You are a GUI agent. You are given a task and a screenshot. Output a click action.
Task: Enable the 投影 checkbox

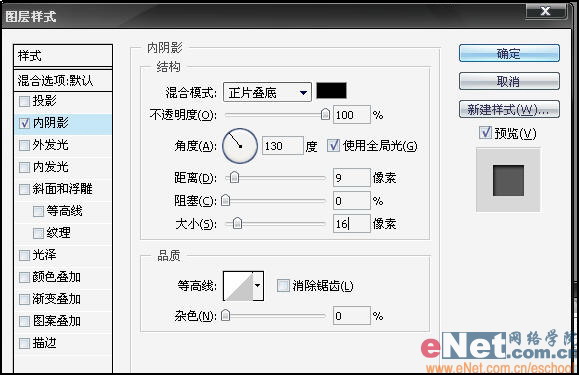24,101
